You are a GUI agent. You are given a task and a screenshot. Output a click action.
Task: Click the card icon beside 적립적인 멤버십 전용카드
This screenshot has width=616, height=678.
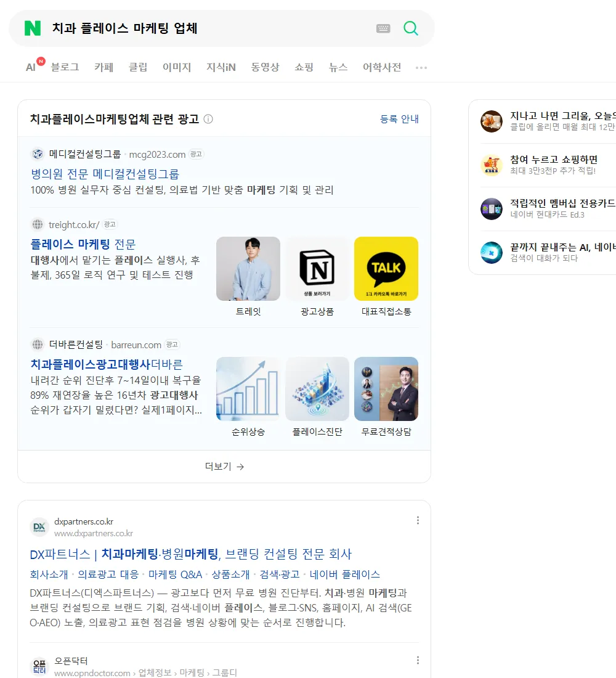pyautogui.click(x=492, y=209)
